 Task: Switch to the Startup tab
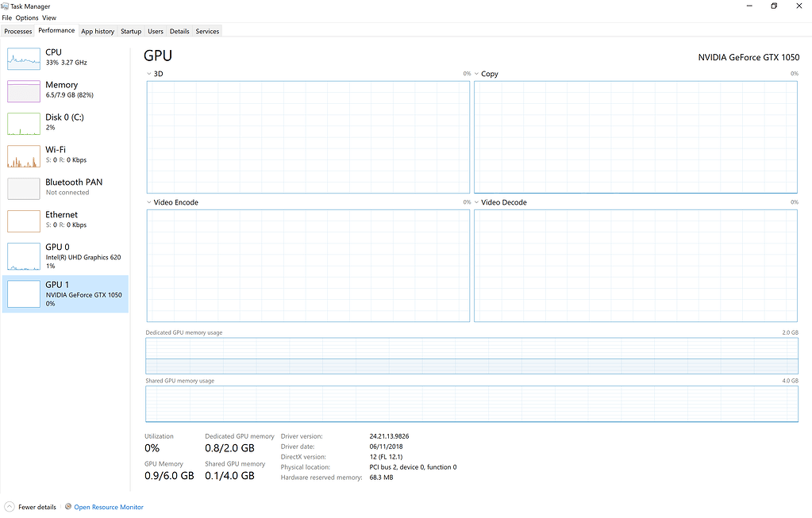click(x=130, y=31)
